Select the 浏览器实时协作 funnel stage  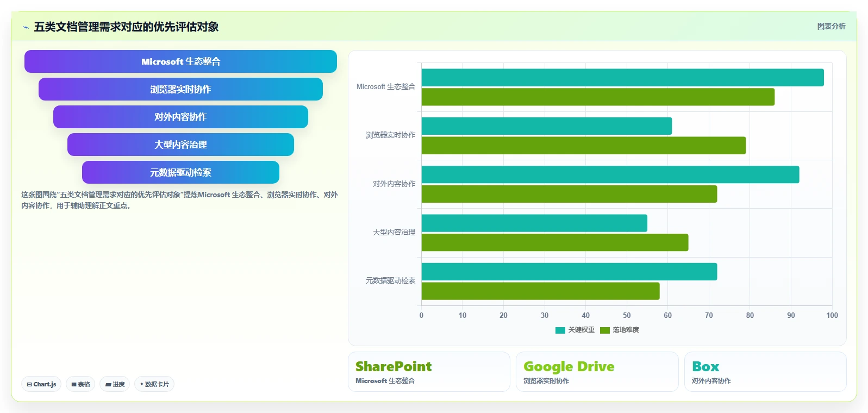(x=180, y=89)
